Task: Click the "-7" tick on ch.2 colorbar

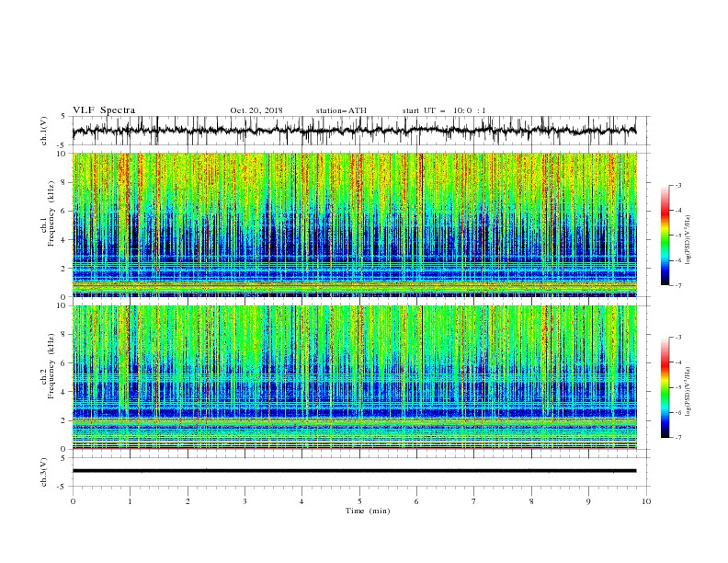Action: click(677, 438)
